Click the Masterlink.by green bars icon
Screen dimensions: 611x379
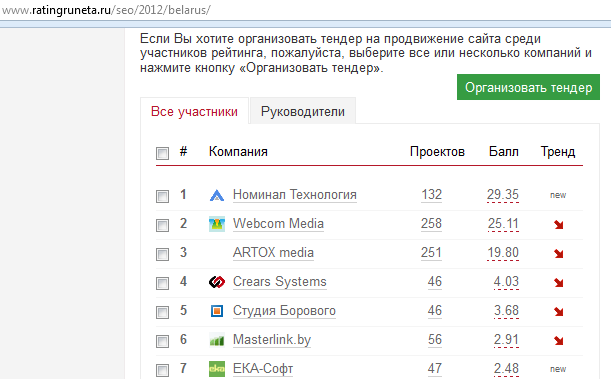(x=217, y=340)
